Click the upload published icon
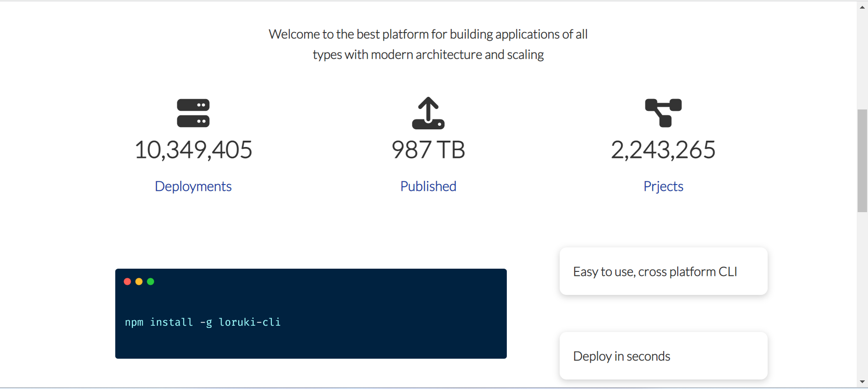 point(428,113)
